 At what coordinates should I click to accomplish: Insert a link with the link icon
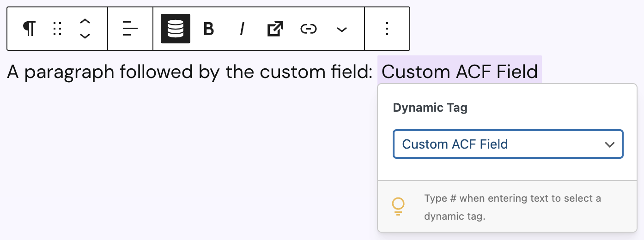click(x=309, y=29)
